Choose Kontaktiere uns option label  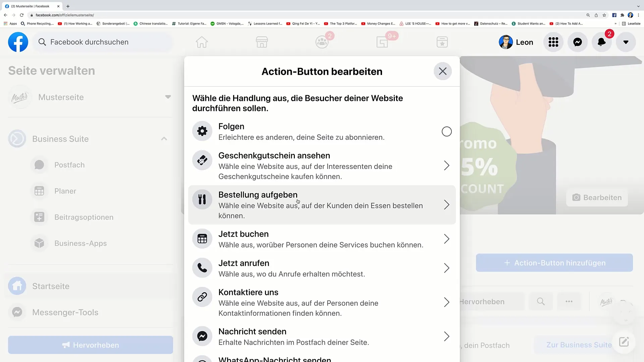(x=248, y=292)
